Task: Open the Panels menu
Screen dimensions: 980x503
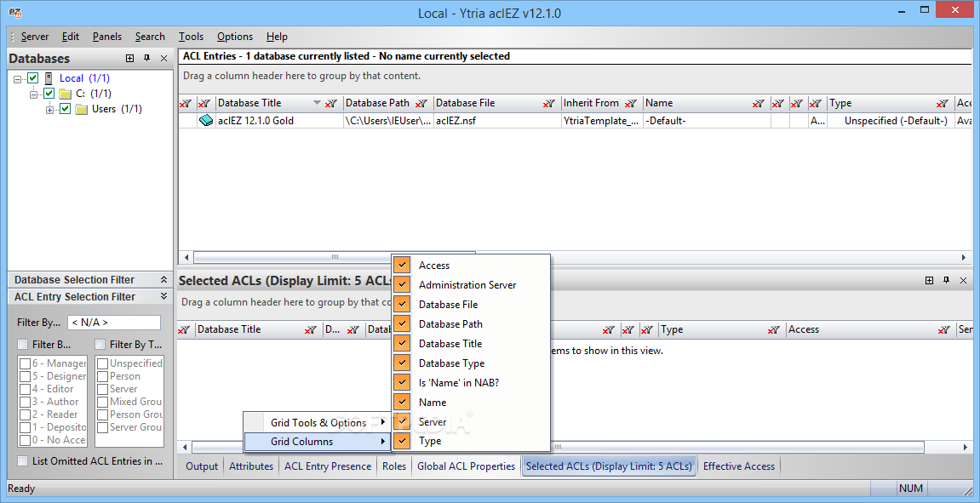Action: point(107,37)
